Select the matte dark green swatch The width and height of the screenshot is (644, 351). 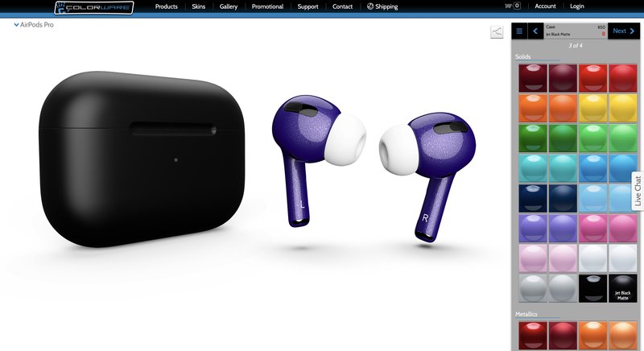pyautogui.click(x=563, y=138)
